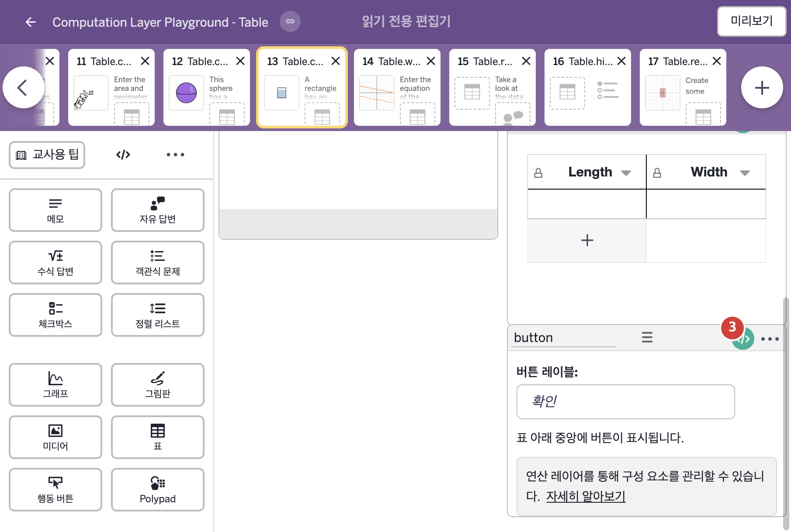Delete screen 14 with its X
The height and width of the screenshot is (532, 791).
(431, 61)
